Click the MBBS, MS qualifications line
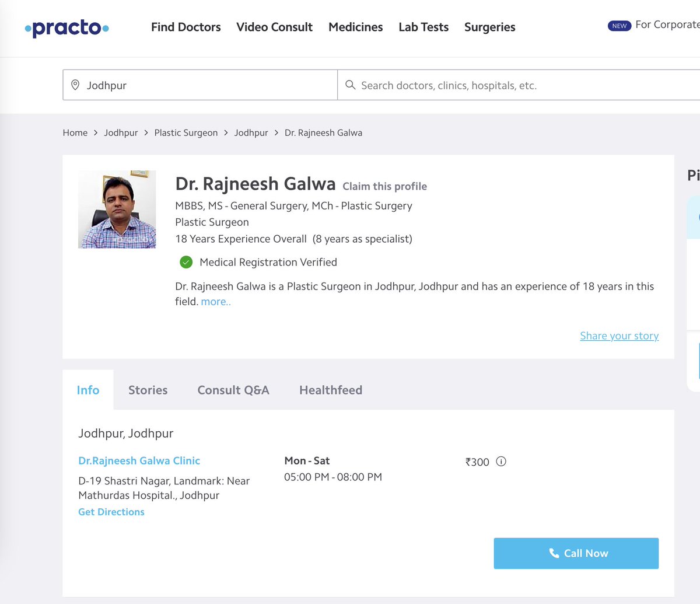The width and height of the screenshot is (700, 604). pyautogui.click(x=293, y=206)
